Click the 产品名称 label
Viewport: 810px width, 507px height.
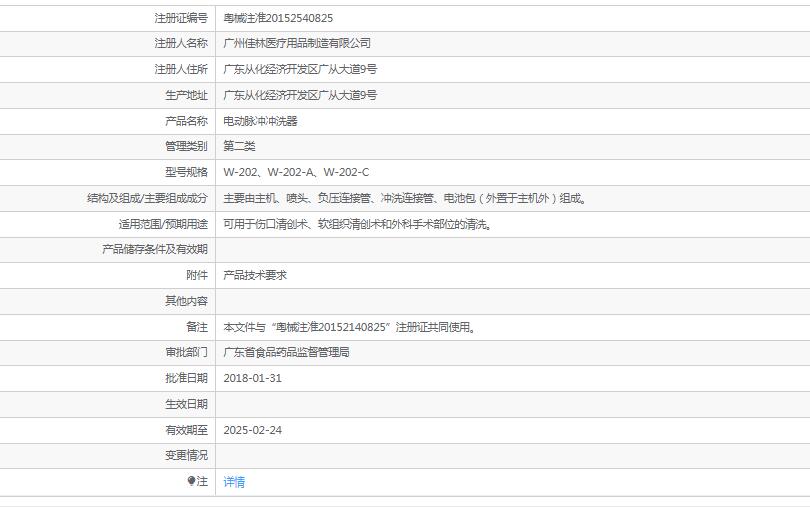click(186, 121)
